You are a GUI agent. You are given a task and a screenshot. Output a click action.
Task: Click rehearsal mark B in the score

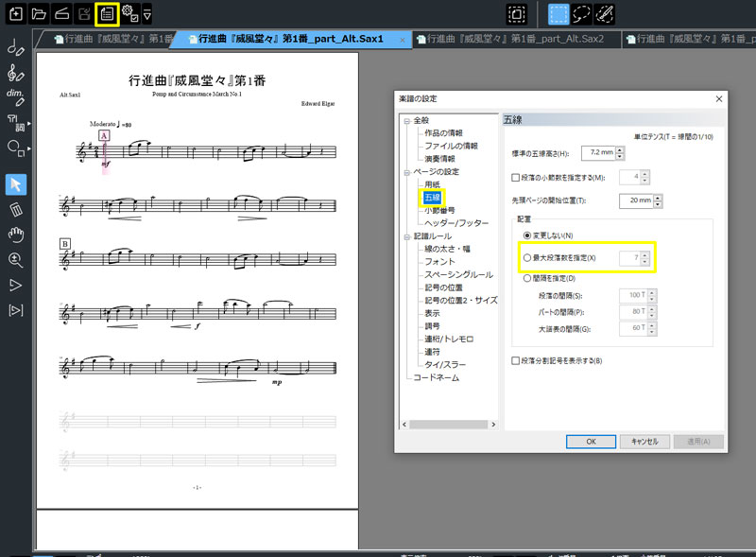click(x=65, y=244)
